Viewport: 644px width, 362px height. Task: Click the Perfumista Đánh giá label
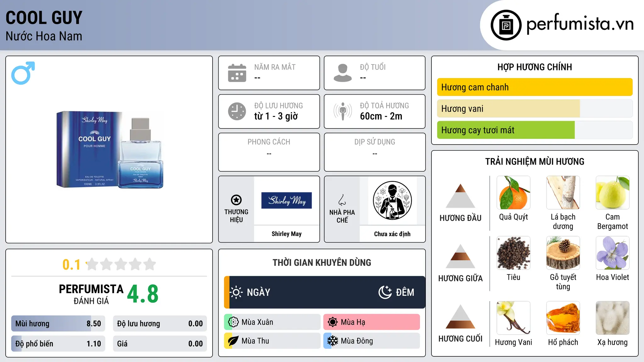click(x=91, y=294)
